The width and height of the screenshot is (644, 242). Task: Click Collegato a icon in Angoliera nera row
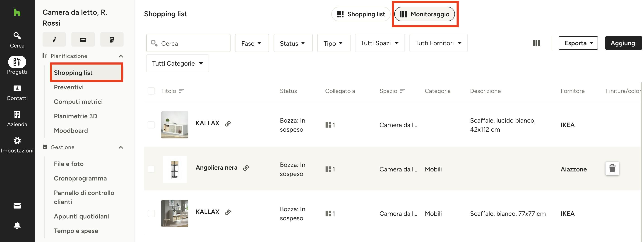330,169
